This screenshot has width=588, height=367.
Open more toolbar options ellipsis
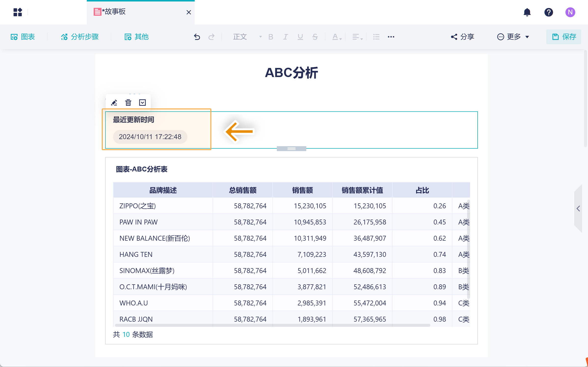[x=391, y=37]
